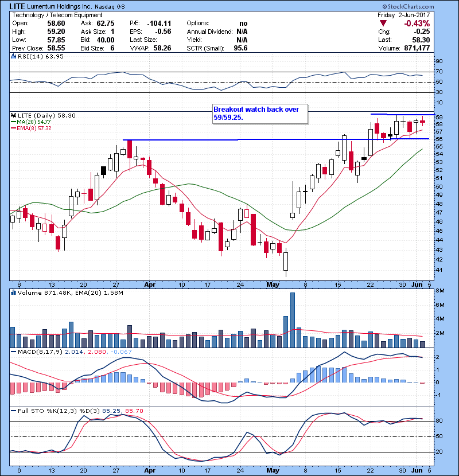The image size is (459, 476).
Task: Click the 20 level on the stochastic axis
Action: pyautogui.click(x=439, y=451)
